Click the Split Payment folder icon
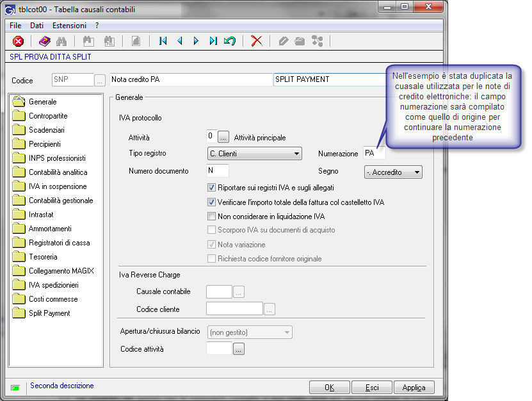Image resolution: width=532 pixels, height=401 pixels. click(19, 313)
